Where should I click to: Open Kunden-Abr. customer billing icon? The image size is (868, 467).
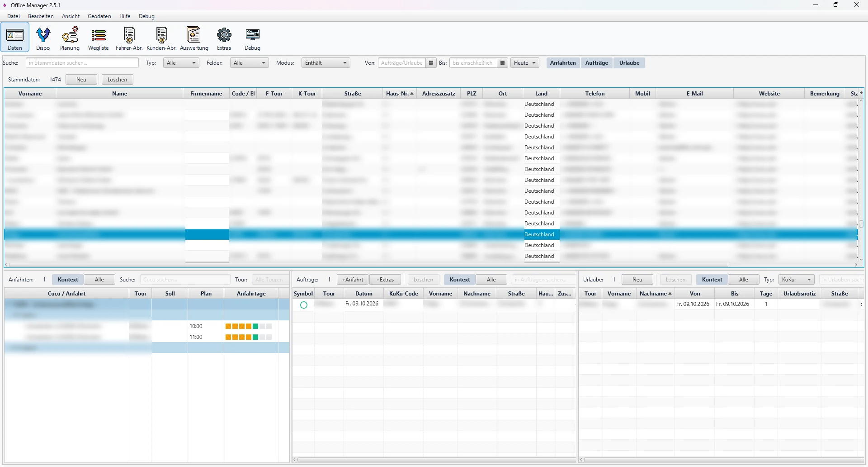click(x=161, y=38)
